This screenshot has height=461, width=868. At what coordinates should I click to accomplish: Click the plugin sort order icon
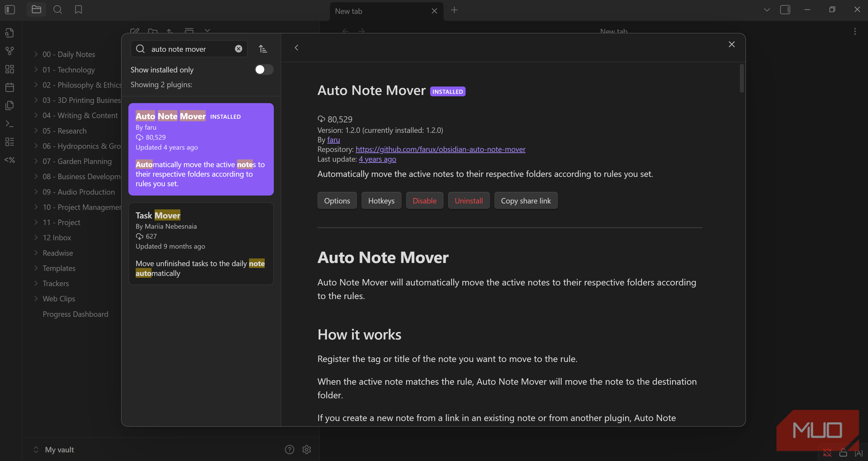click(263, 49)
